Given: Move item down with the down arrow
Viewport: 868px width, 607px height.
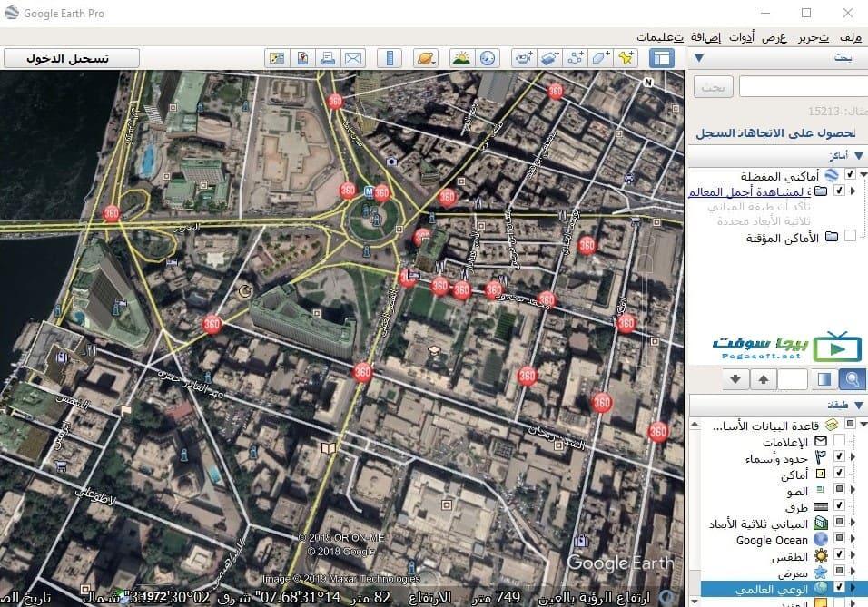Looking at the screenshot, I should tap(735, 379).
